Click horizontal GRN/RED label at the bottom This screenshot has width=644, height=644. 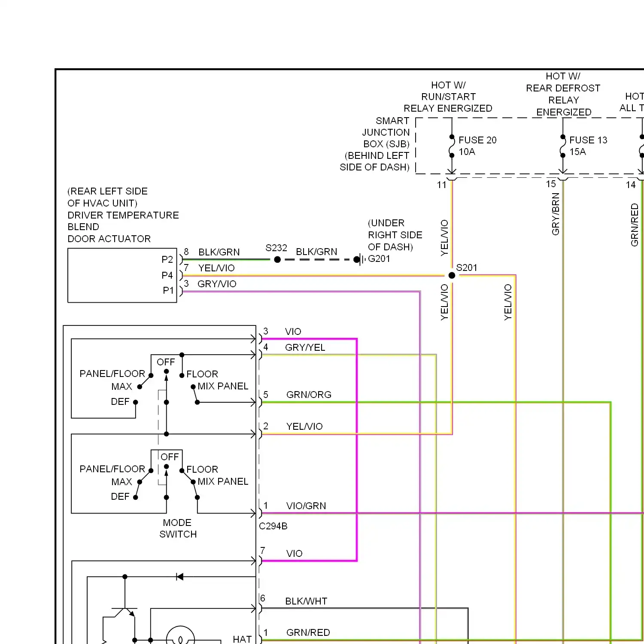coord(308,632)
